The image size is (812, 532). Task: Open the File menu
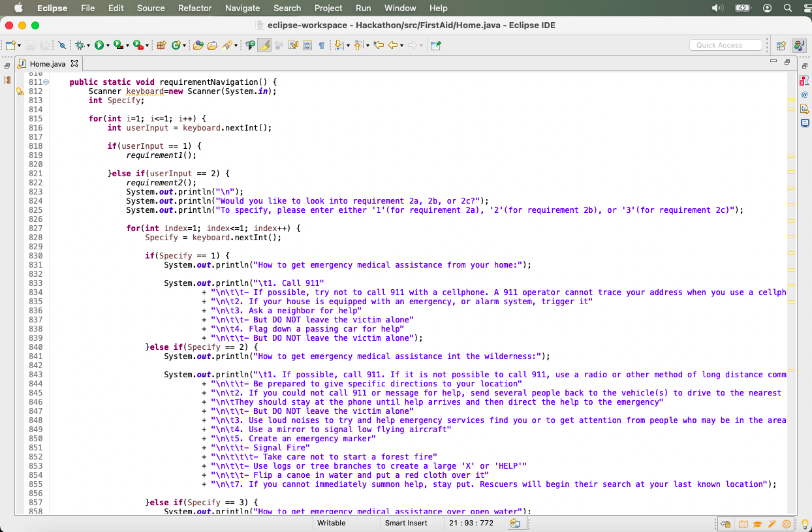[x=87, y=8]
